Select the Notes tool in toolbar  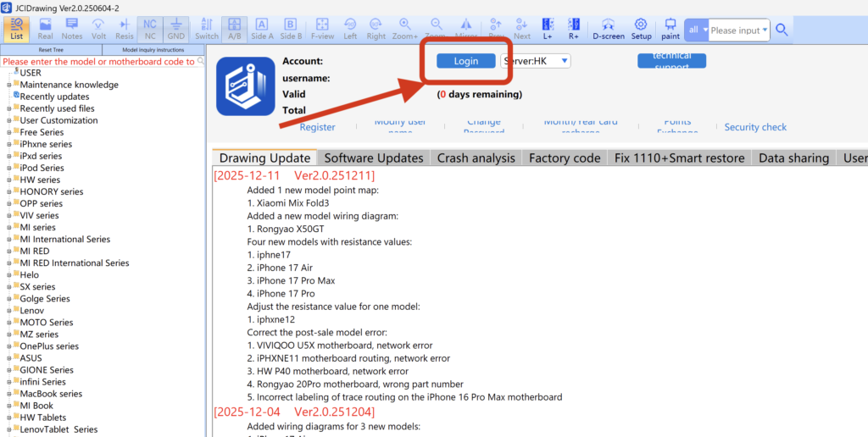coord(72,29)
